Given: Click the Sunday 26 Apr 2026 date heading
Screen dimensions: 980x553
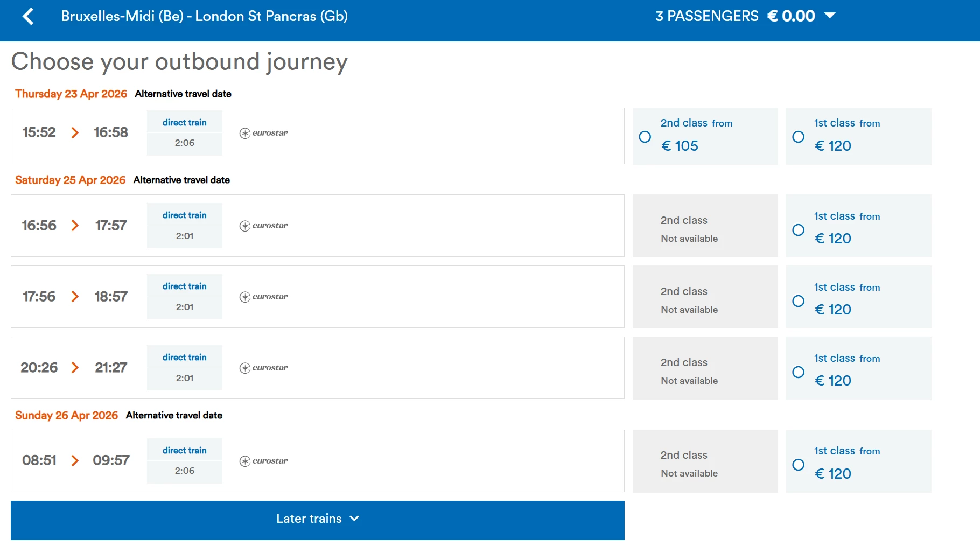Looking at the screenshot, I should click(x=66, y=415).
